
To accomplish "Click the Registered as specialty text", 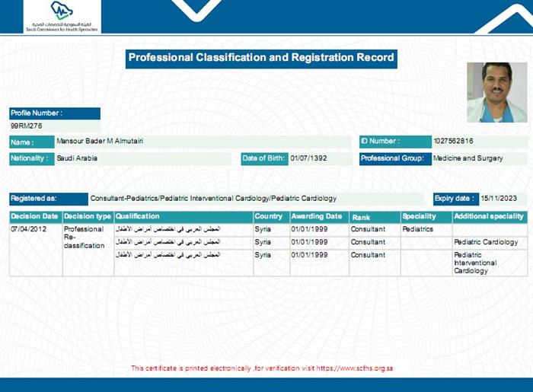I will tap(213, 198).
